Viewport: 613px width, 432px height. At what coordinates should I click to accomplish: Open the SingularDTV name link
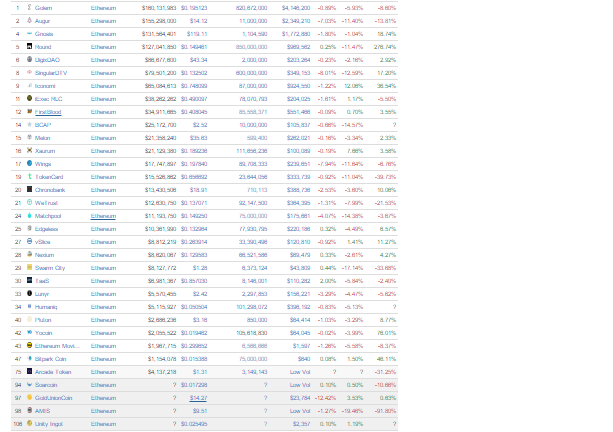click(51, 73)
